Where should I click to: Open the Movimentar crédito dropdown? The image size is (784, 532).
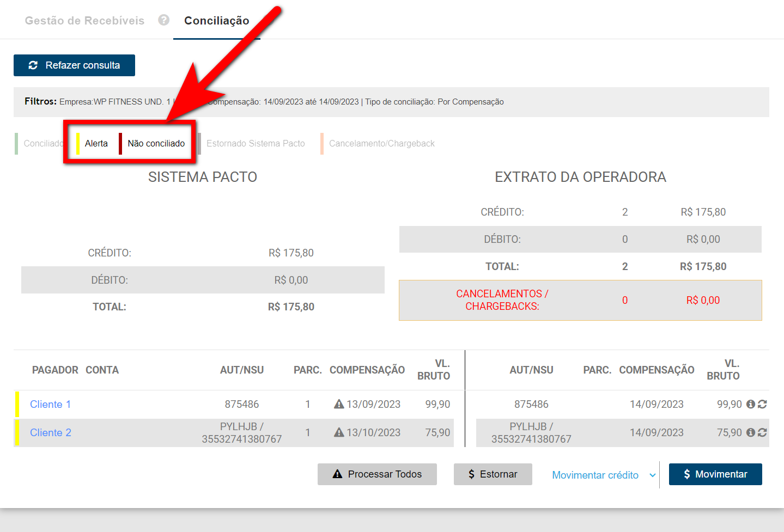tap(603, 475)
